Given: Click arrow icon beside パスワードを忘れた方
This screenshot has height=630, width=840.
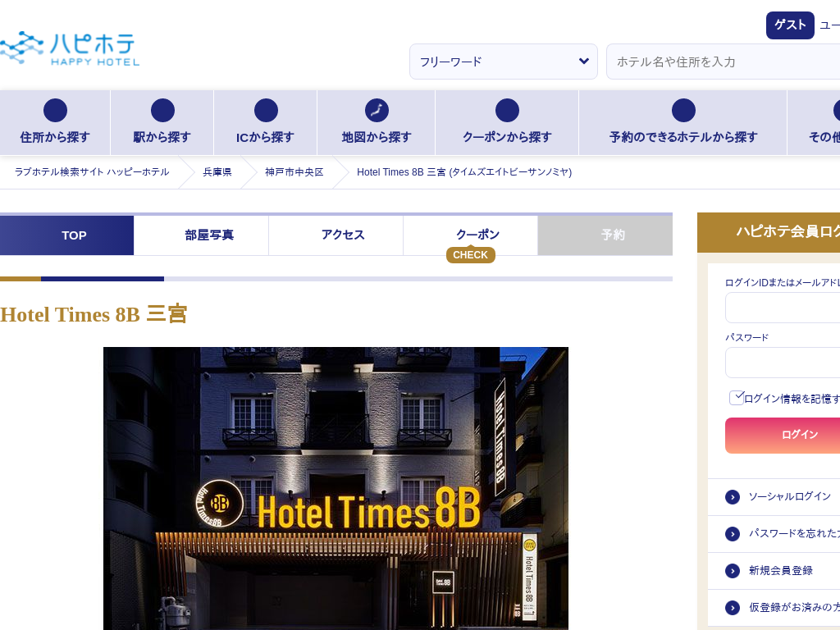Looking at the screenshot, I should (x=733, y=534).
